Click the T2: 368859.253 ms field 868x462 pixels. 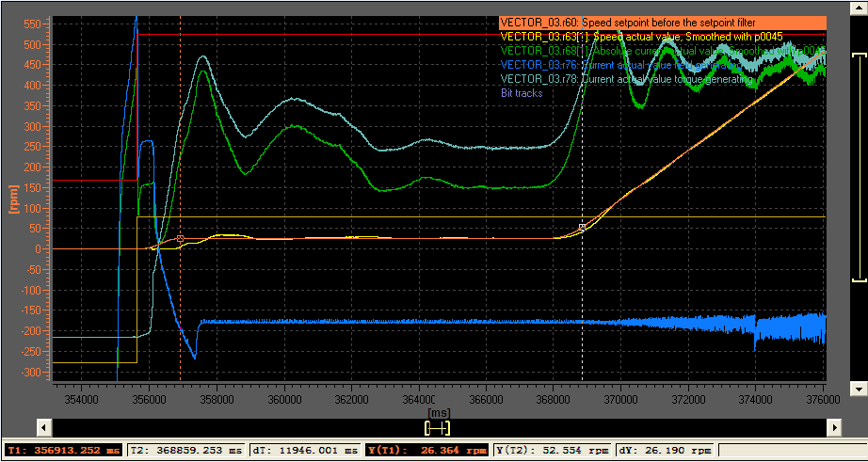[187, 450]
